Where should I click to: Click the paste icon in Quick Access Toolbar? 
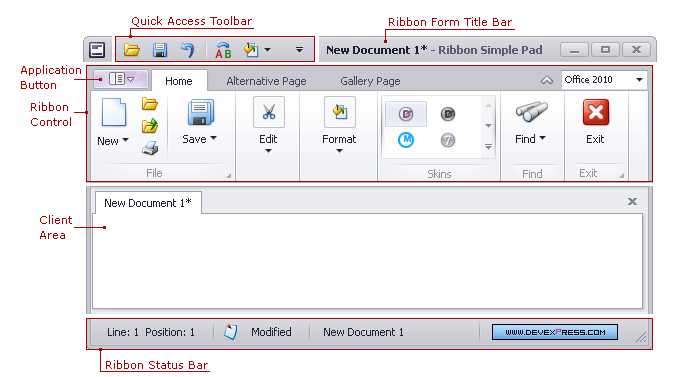click(251, 50)
